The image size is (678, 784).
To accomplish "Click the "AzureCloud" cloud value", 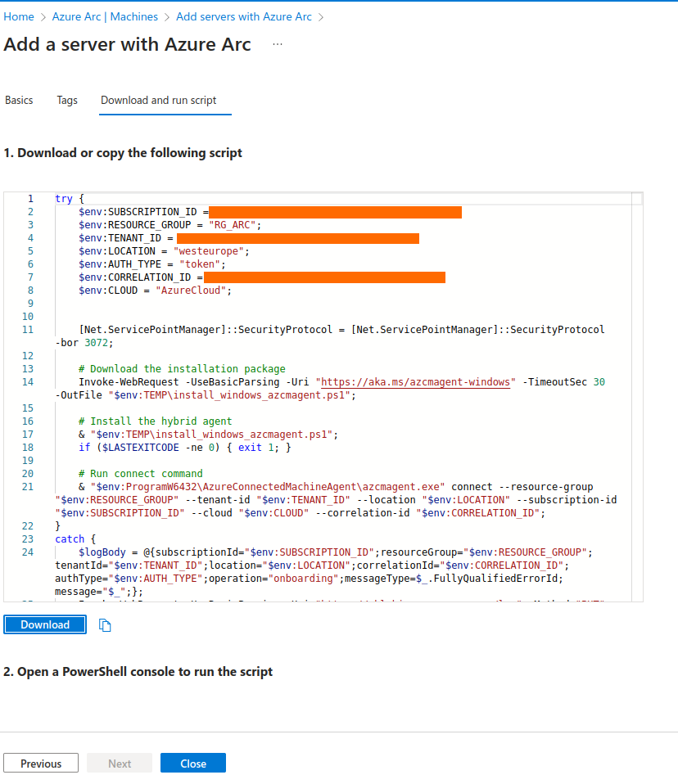I will pyautogui.click(x=191, y=291).
